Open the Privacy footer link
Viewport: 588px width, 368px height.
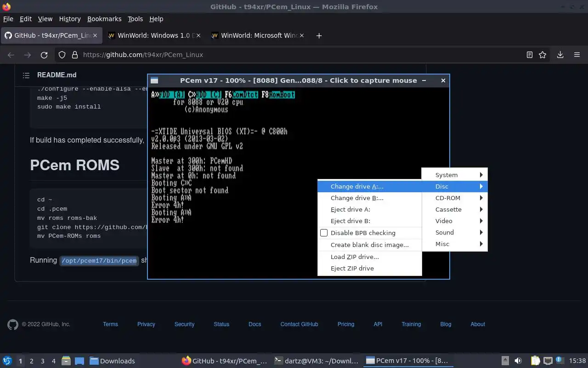pyautogui.click(x=146, y=324)
